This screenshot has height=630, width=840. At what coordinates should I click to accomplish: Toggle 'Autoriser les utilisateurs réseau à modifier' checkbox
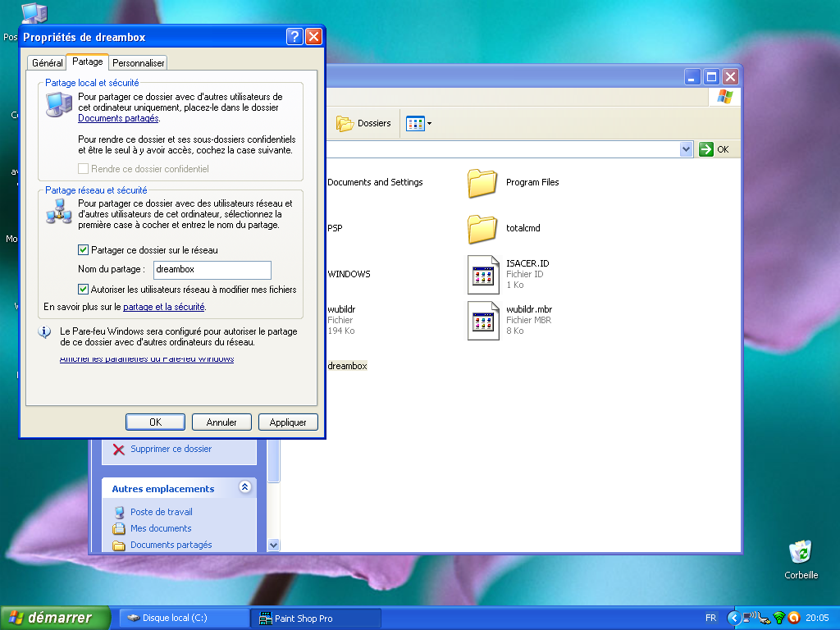[83, 290]
